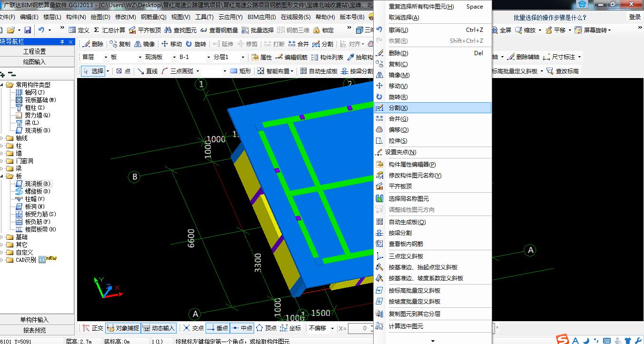The width and height of the screenshot is (644, 344).
Task: Click the 矩形 rectangle drawing tool
Action: [x=240, y=71]
